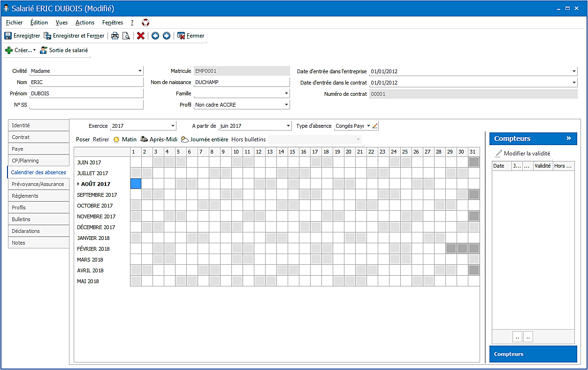588x370 pixels.
Task: Open the ? help menu
Action: (132, 23)
